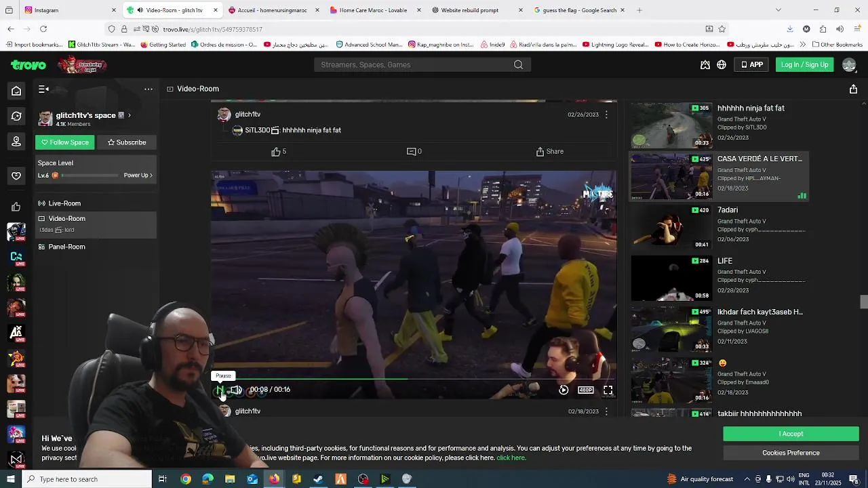Open the crown rewards icon in header
The width and height of the screenshot is (868, 488).
click(705, 65)
